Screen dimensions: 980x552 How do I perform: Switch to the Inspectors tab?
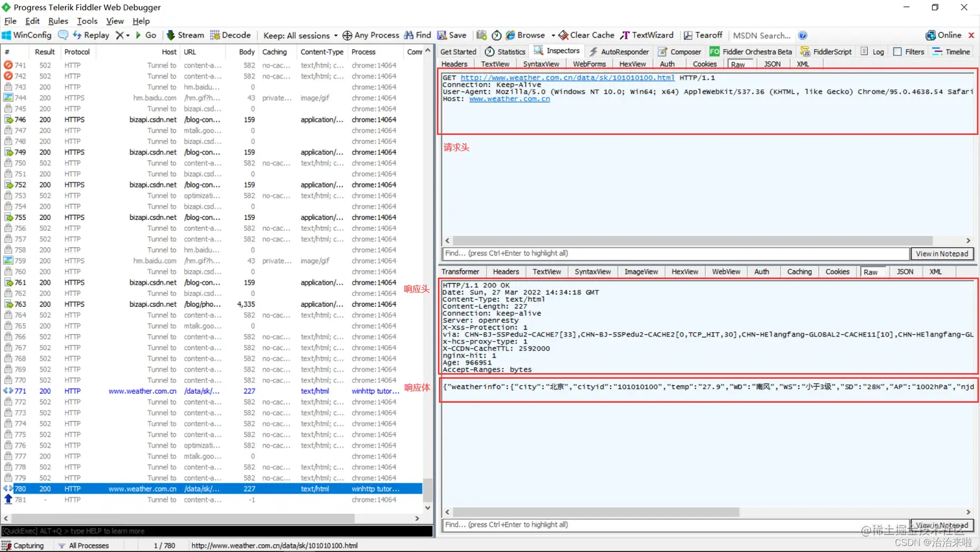[x=557, y=51]
